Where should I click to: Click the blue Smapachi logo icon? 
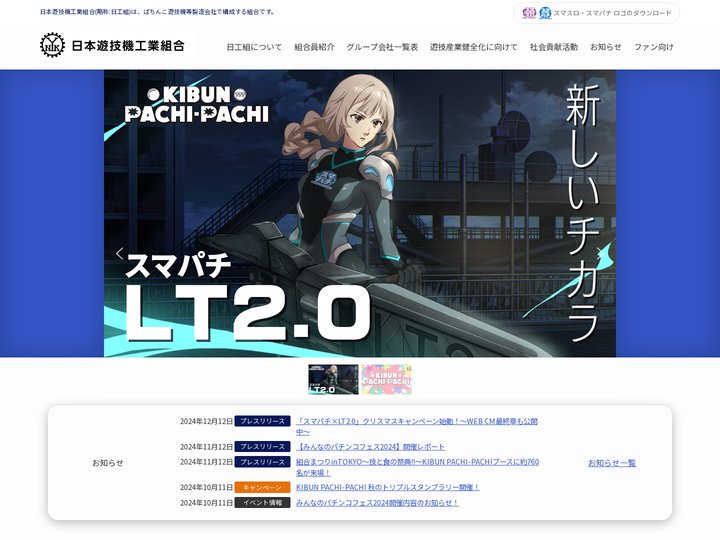545,13
